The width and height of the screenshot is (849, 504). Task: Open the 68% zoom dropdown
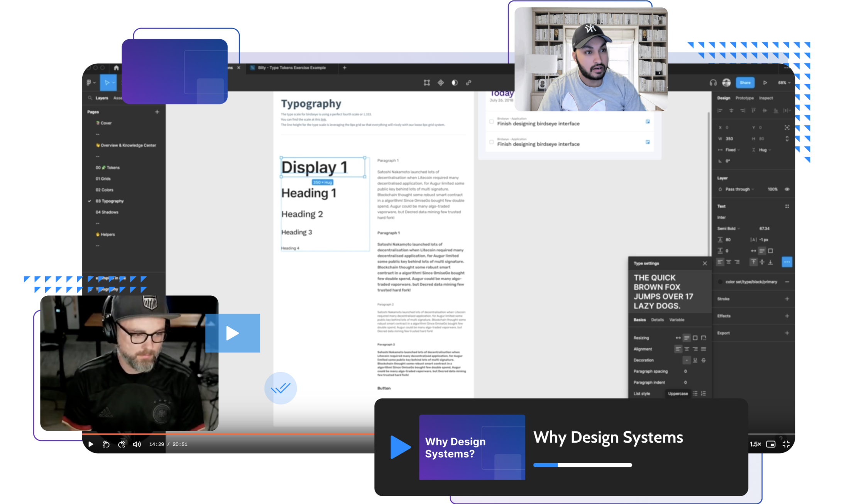tap(784, 83)
